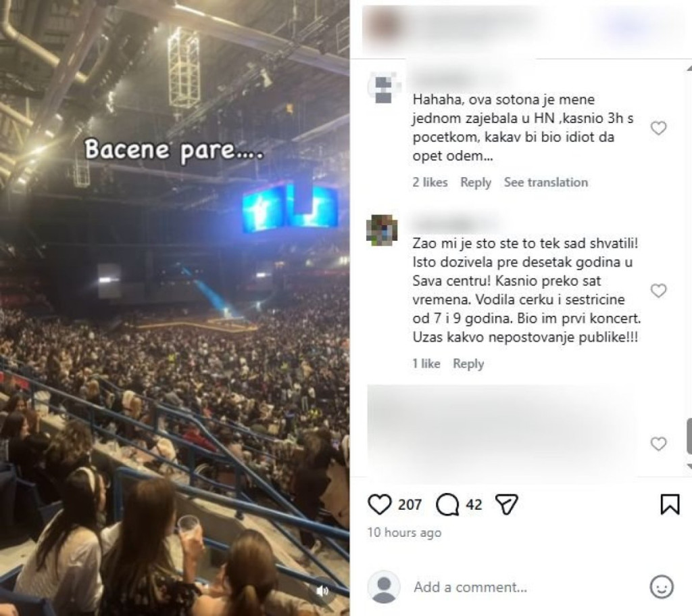The image size is (692, 616).
Task: Open second commenter's profile avatar
Action: tap(382, 230)
